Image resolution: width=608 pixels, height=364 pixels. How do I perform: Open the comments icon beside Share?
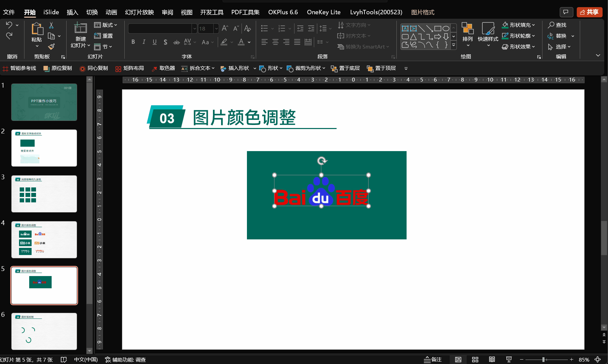pos(566,12)
